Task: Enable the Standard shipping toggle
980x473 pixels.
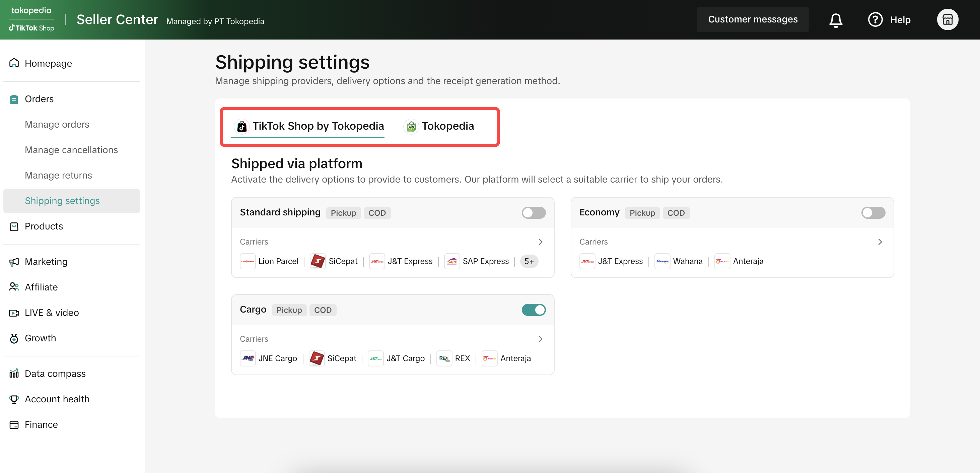Action: pyautogui.click(x=533, y=213)
